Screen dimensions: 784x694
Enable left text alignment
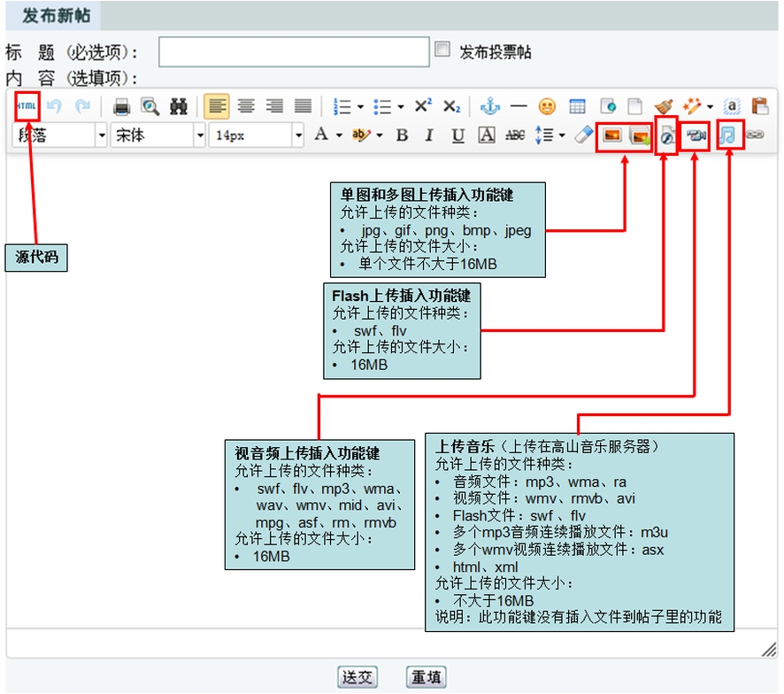217,107
